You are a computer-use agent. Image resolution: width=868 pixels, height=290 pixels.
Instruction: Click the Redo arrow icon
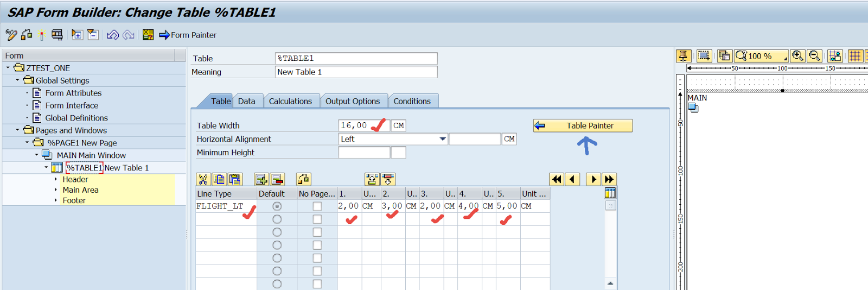[x=129, y=35]
